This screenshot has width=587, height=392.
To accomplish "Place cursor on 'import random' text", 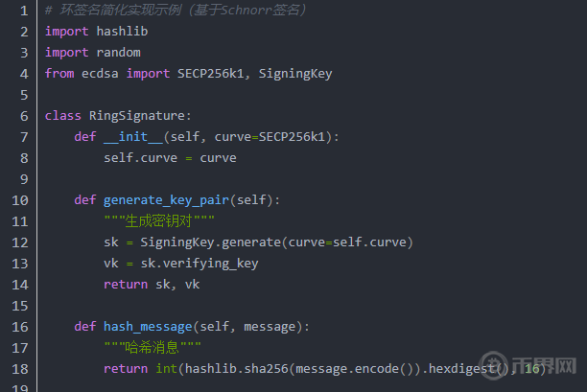I will pos(92,53).
